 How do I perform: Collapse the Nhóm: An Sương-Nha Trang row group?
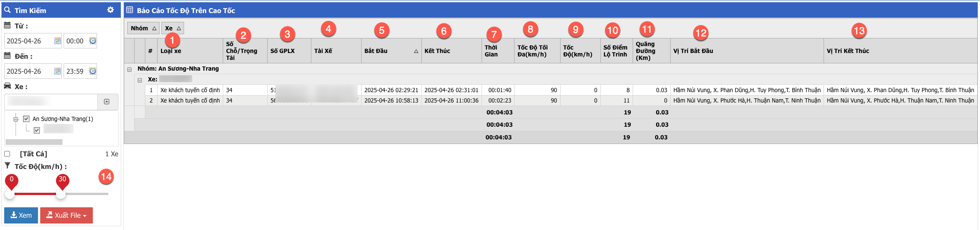[130, 69]
